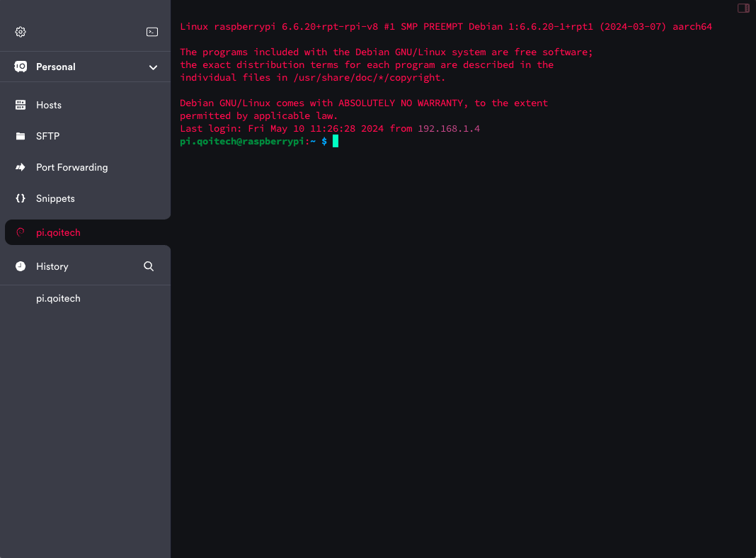This screenshot has height=558, width=756.
Task: Open Hosts from the sidebar menu
Action: coord(48,104)
